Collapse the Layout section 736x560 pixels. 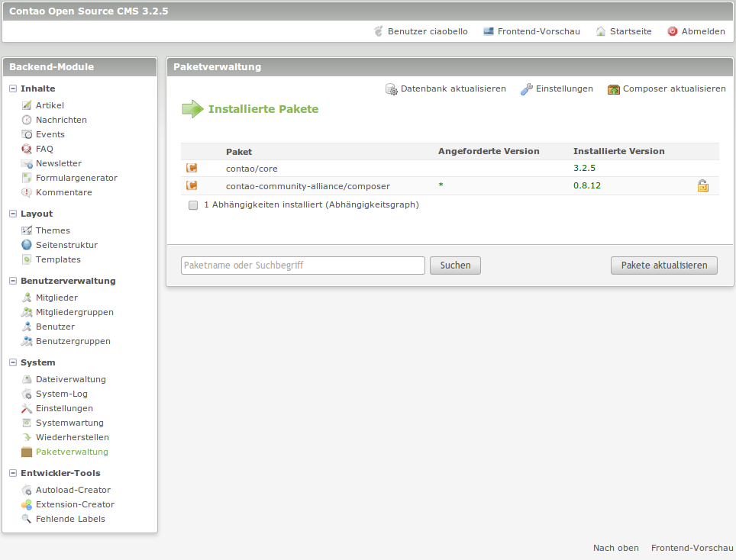click(x=13, y=214)
